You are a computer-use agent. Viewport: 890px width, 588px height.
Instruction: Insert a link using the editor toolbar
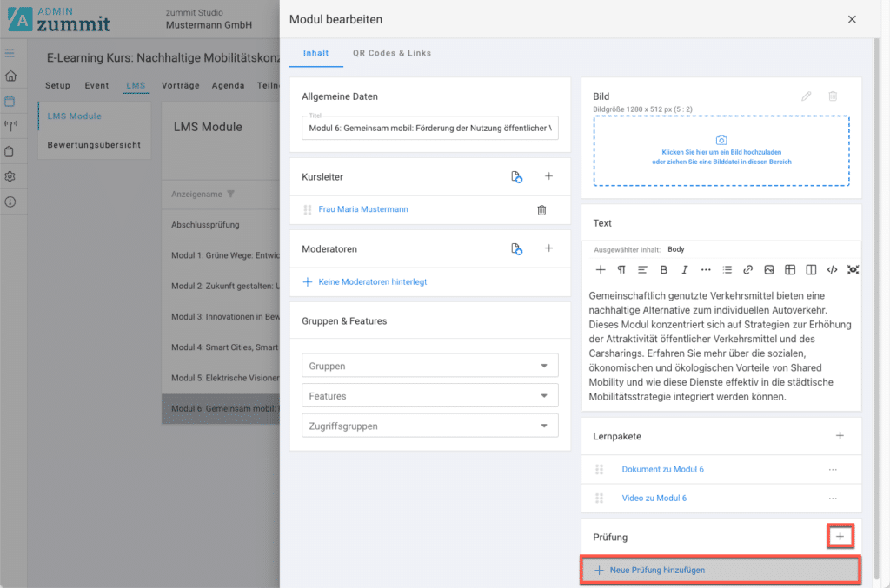[747, 269]
